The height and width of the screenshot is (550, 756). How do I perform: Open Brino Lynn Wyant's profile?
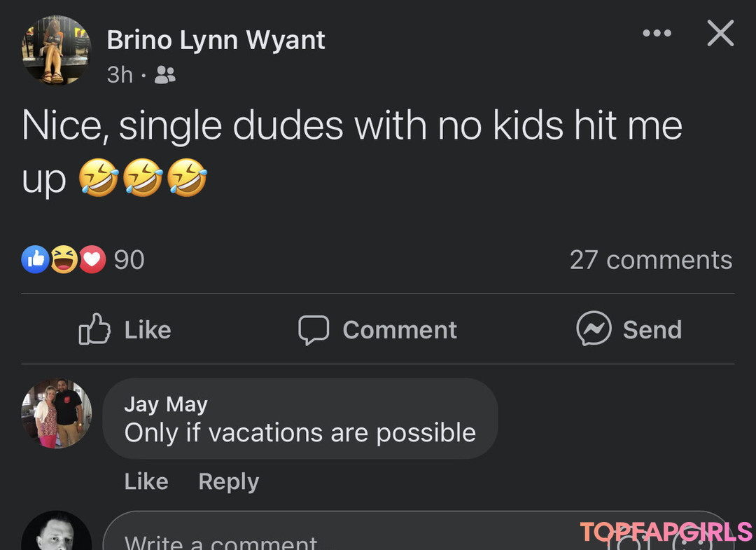[216, 40]
